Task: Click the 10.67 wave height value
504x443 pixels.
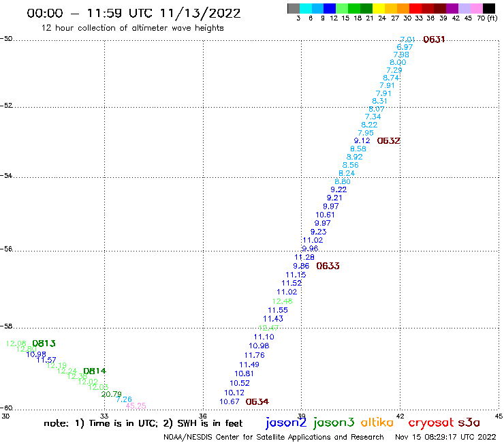Action: tap(229, 402)
